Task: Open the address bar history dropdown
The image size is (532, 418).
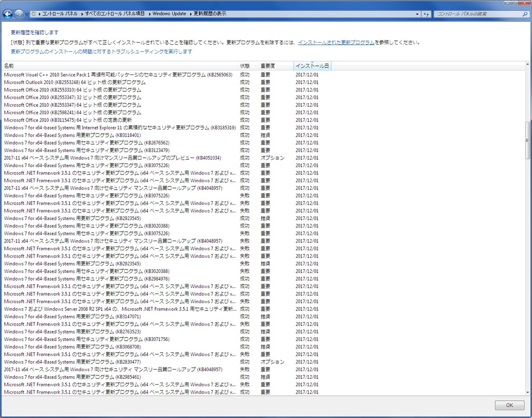Action: point(417,14)
